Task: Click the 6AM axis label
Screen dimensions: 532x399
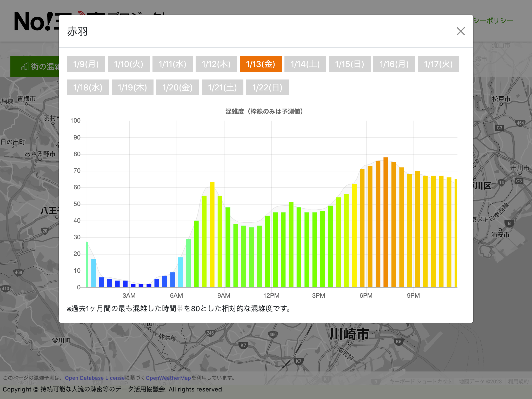Action: (x=176, y=296)
